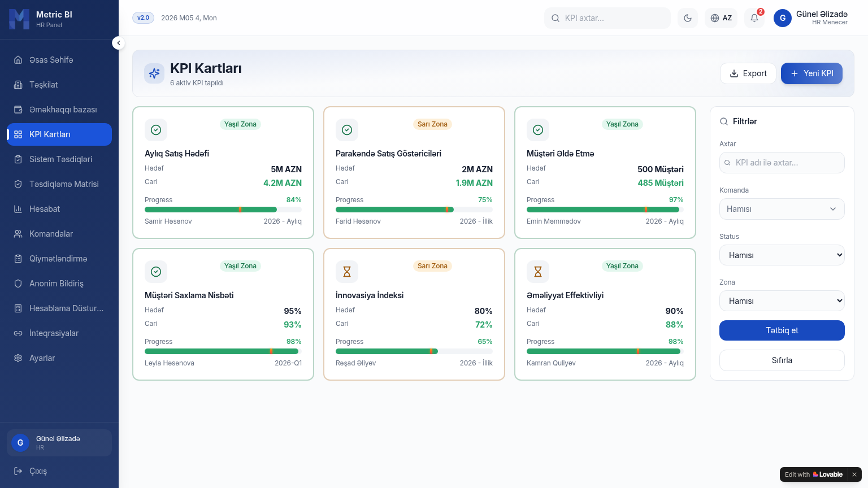Open Sistem Təsdiqləri menu item
The image size is (868, 488).
click(x=59, y=159)
